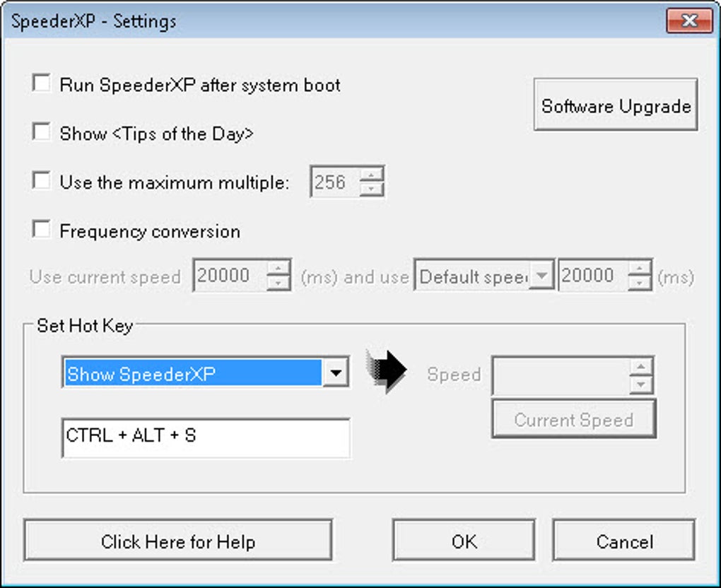Decrease Use current speed milliseconds value

(280, 283)
